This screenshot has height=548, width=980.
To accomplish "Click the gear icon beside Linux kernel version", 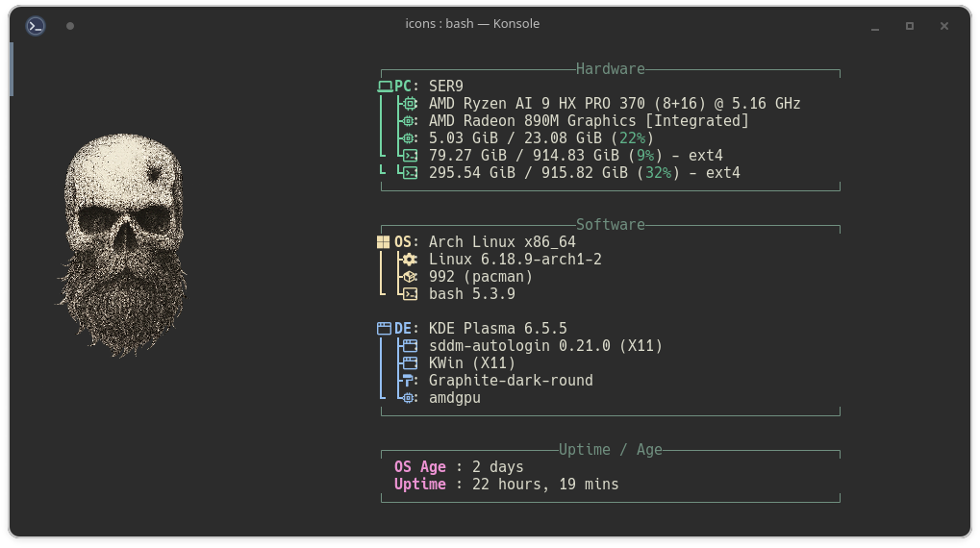I will click(410, 260).
